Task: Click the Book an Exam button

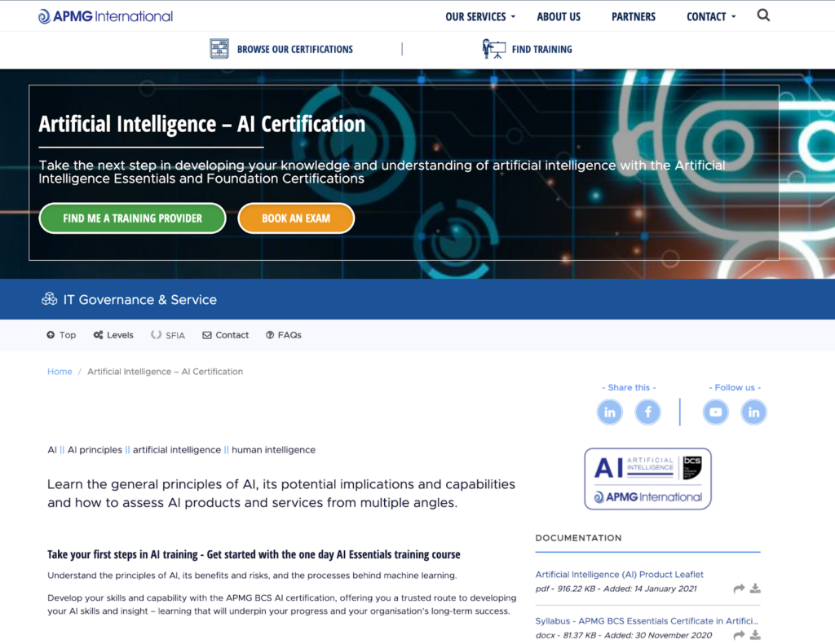Action: 296,218
